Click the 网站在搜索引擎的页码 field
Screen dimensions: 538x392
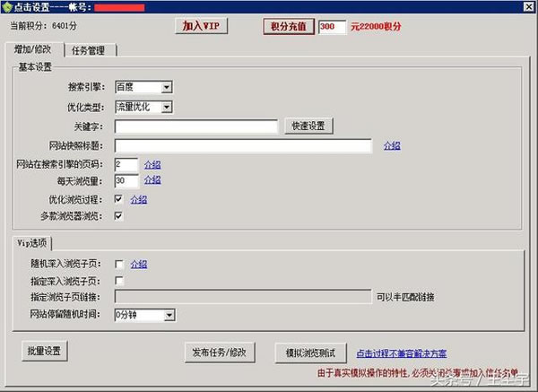pos(126,164)
